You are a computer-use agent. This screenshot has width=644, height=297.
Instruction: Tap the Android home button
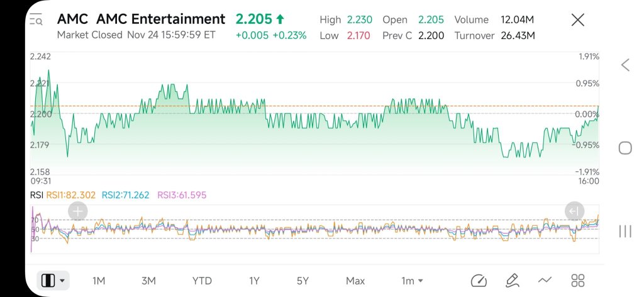tap(625, 148)
